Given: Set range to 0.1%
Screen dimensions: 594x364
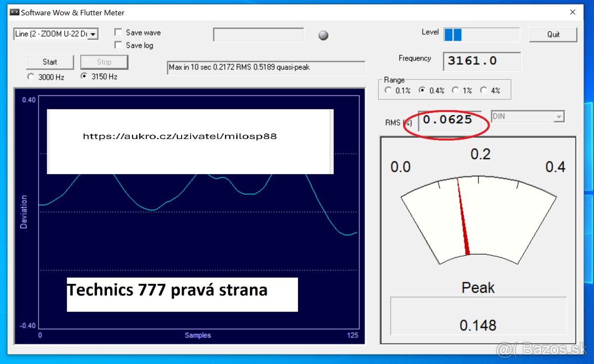Looking at the screenshot, I should [x=388, y=91].
